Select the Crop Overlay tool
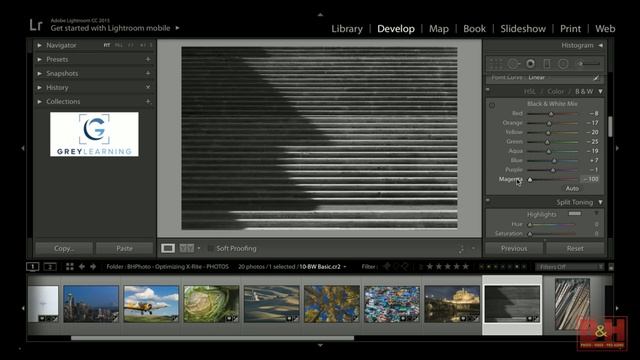The image size is (640, 360). (x=496, y=64)
